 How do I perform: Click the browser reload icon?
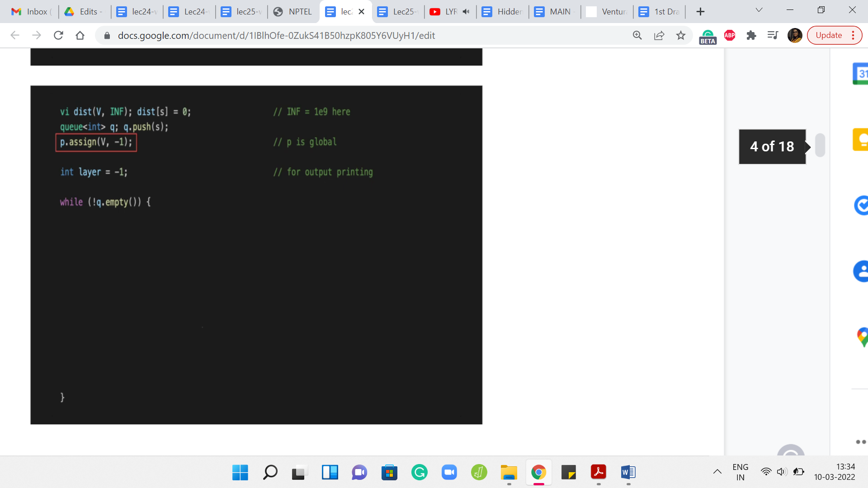[x=58, y=35]
